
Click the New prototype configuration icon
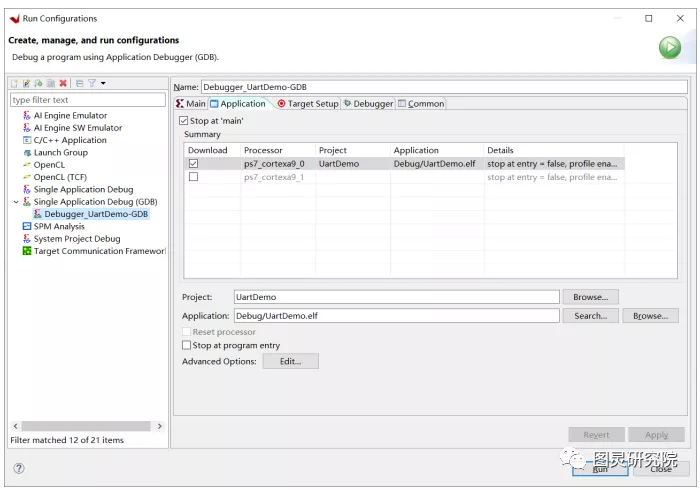26,83
